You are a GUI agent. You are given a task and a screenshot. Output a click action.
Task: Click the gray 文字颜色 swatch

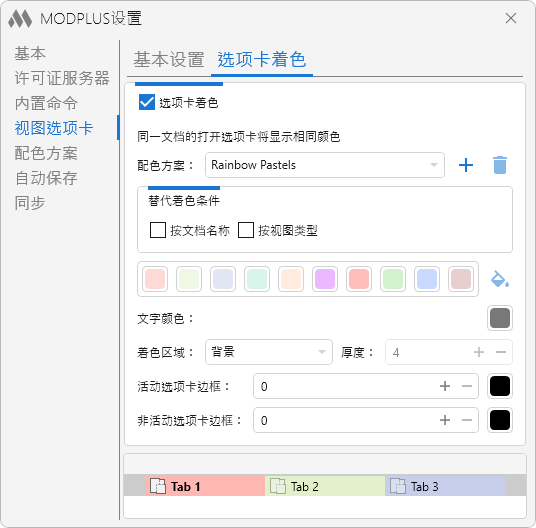[x=500, y=318]
